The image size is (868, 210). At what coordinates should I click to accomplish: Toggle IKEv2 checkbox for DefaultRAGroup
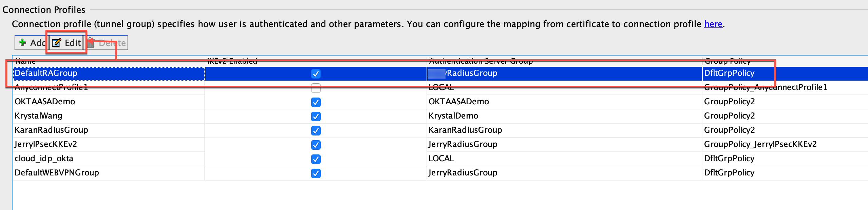[316, 73]
